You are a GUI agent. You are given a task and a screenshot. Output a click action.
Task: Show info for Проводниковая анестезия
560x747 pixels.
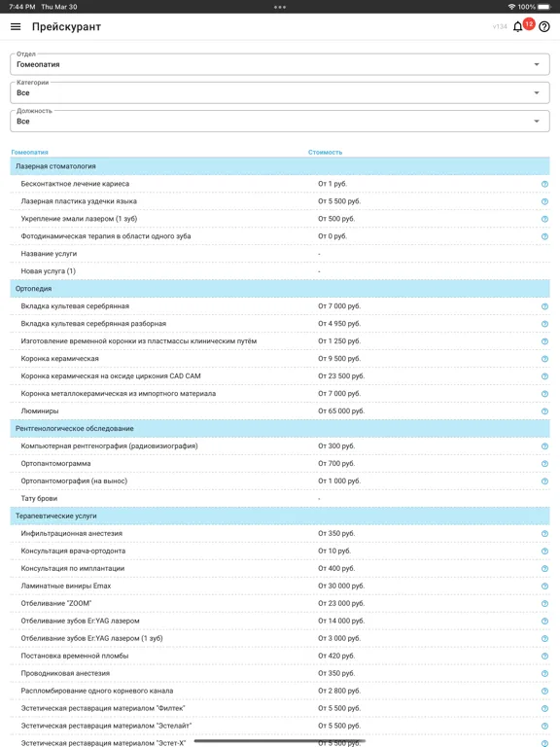[544, 674]
